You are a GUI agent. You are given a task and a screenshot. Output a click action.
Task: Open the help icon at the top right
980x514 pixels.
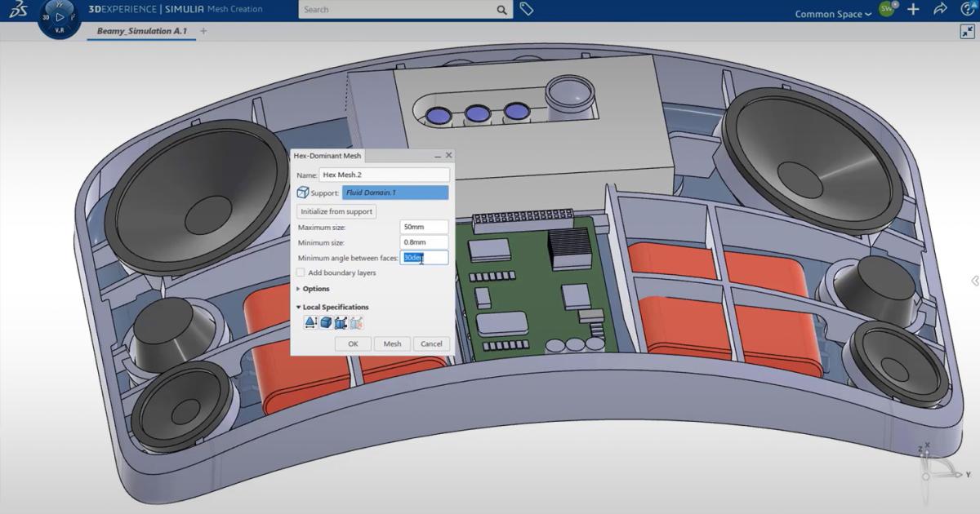[x=965, y=9]
